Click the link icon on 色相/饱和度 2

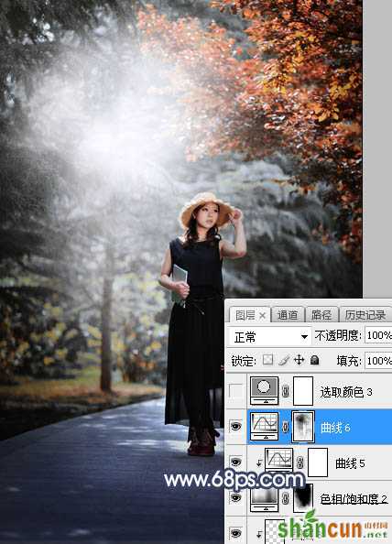point(285,498)
